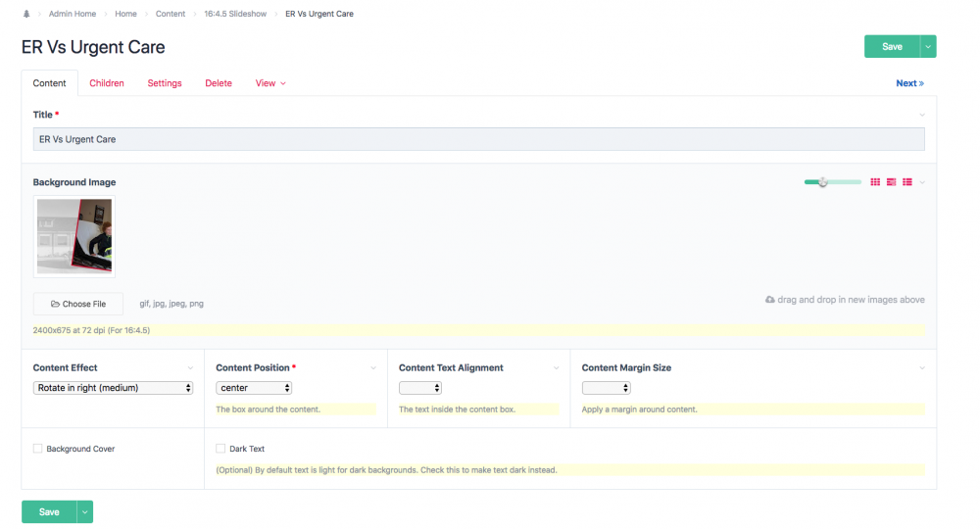Image resolution: width=980 pixels, height=529 pixels.
Task: Switch to grid view for images
Action: click(875, 182)
